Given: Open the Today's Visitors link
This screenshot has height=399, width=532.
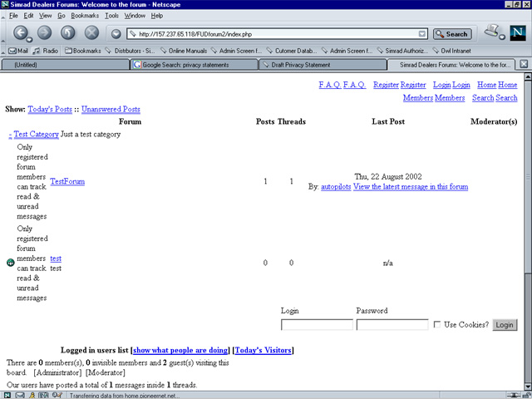Looking at the screenshot, I should click(x=263, y=350).
